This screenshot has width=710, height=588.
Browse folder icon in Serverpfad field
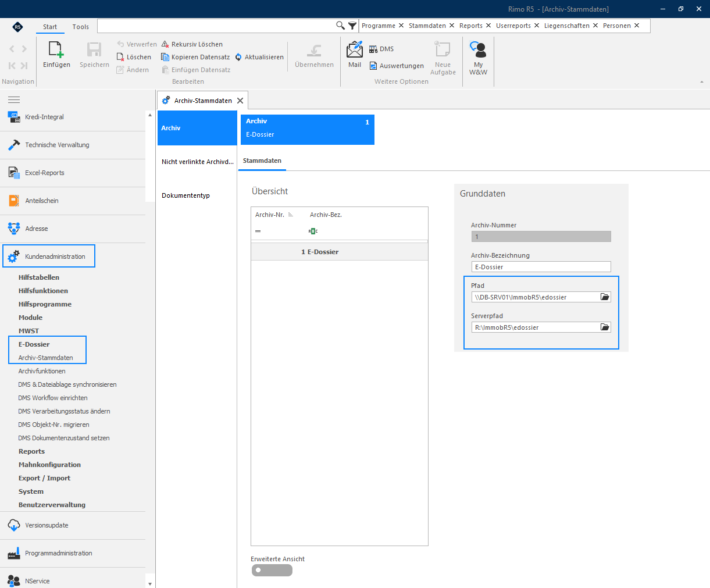(605, 327)
